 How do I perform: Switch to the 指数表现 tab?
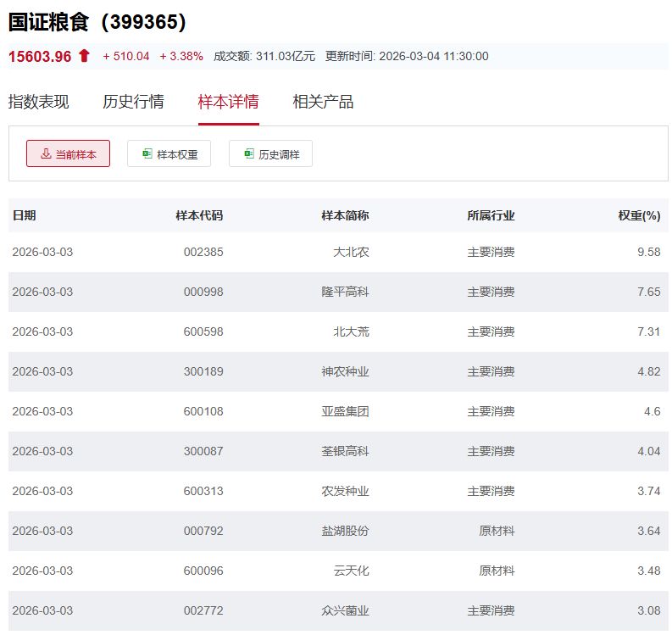pos(39,102)
